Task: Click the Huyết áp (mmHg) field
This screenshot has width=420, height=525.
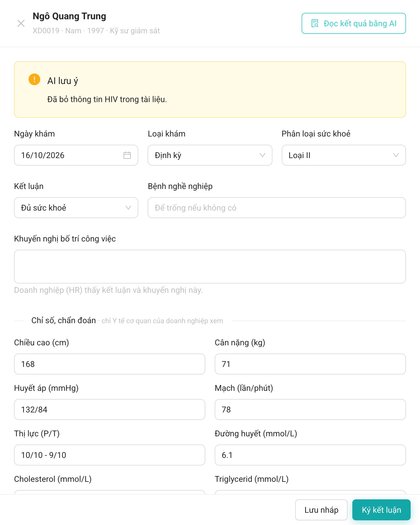Action: [110, 409]
